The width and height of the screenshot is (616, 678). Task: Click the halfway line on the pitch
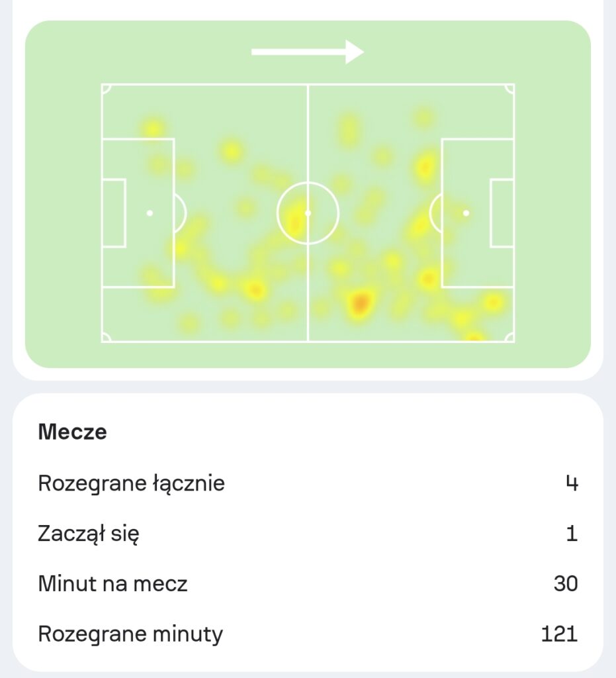pos(308,213)
